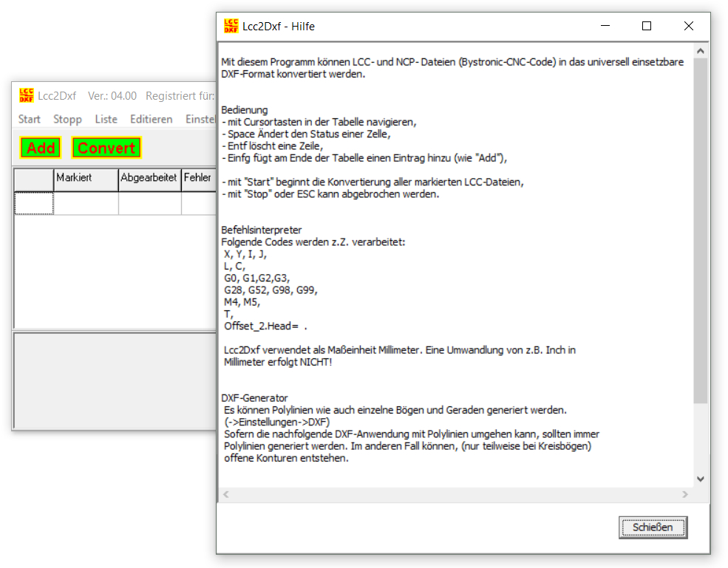
Task: Open the Liste menu
Action: [x=106, y=119]
